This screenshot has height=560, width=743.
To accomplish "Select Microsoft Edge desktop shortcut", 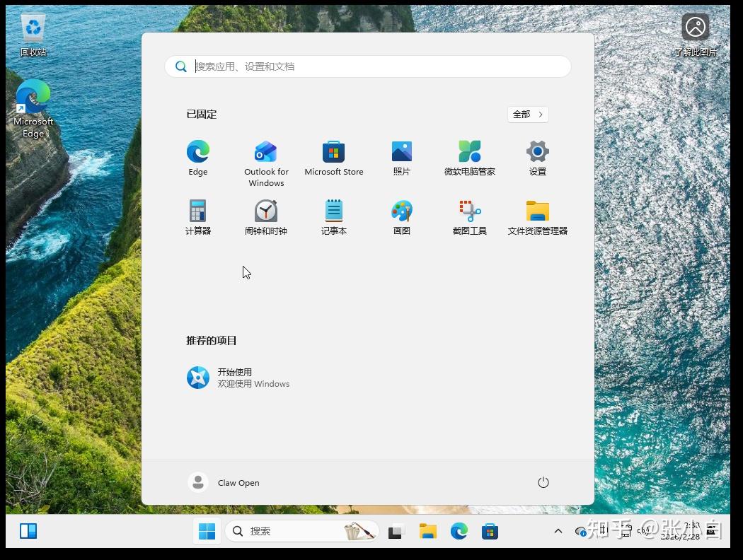I will coord(33,109).
